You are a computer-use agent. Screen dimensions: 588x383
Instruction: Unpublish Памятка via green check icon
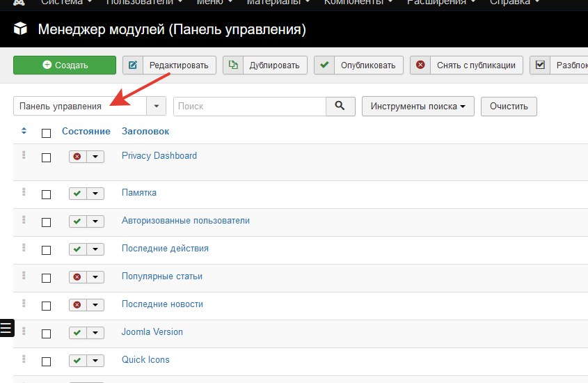tap(78, 194)
